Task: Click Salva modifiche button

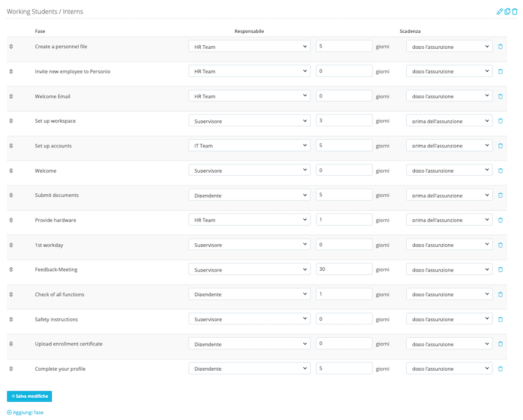Action: (29, 397)
